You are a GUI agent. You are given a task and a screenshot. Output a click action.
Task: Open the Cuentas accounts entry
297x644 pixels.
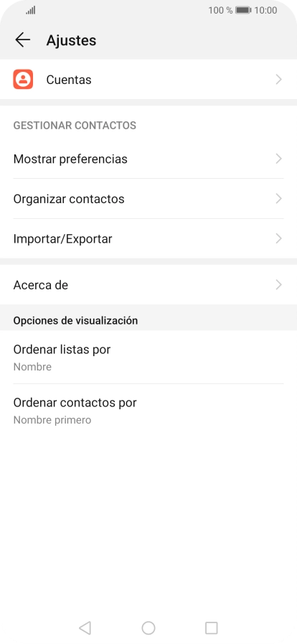coord(148,79)
